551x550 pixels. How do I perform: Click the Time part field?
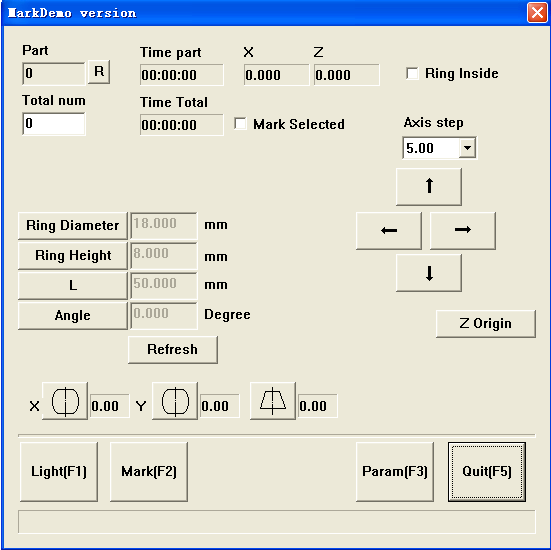pos(182,75)
